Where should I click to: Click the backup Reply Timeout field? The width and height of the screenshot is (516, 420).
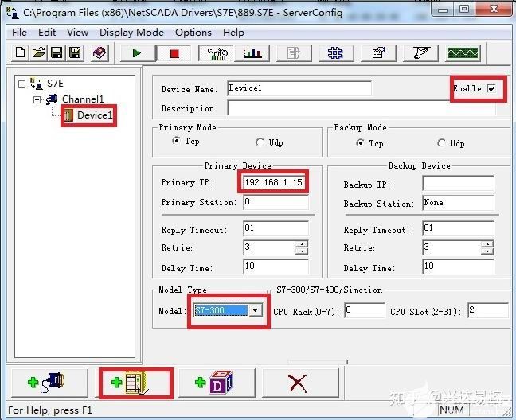[x=458, y=228]
